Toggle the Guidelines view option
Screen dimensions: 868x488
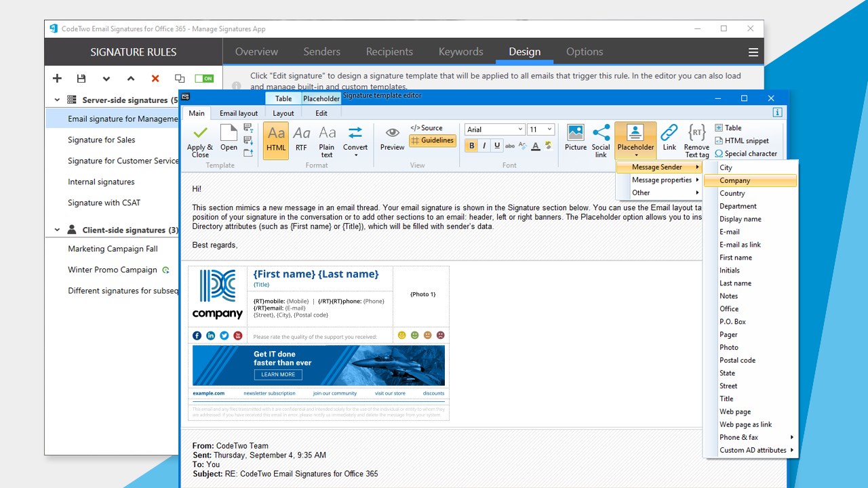(x=433, y=140)
